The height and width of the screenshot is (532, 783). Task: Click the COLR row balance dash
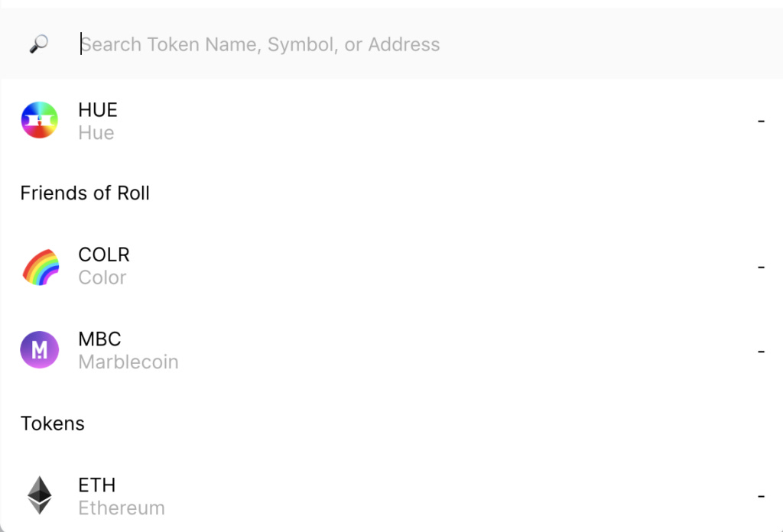761,267
